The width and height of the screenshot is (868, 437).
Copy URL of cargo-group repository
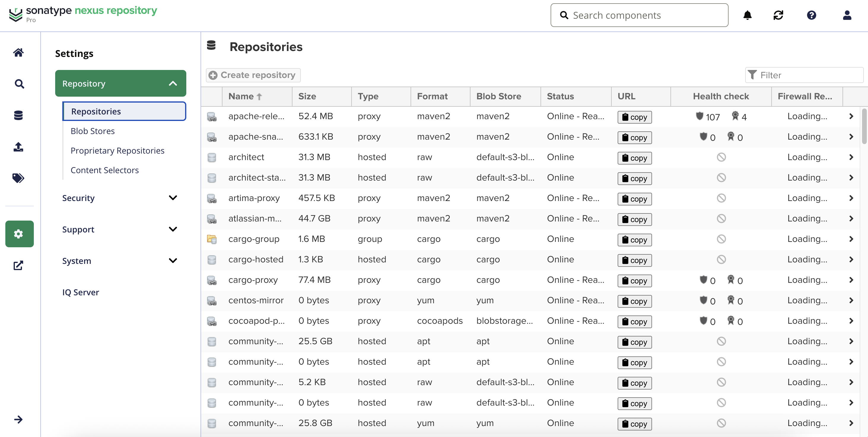634,240
